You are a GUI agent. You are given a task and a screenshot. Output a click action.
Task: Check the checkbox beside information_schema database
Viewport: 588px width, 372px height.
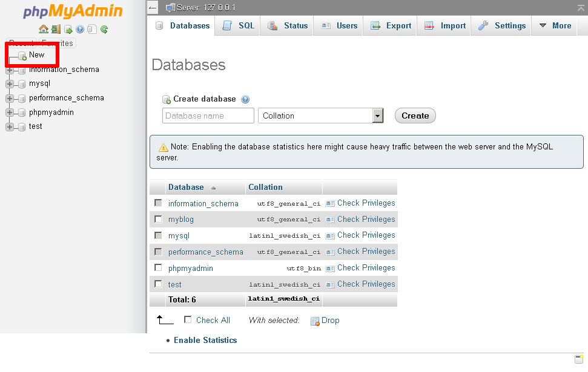coord(157,203)
